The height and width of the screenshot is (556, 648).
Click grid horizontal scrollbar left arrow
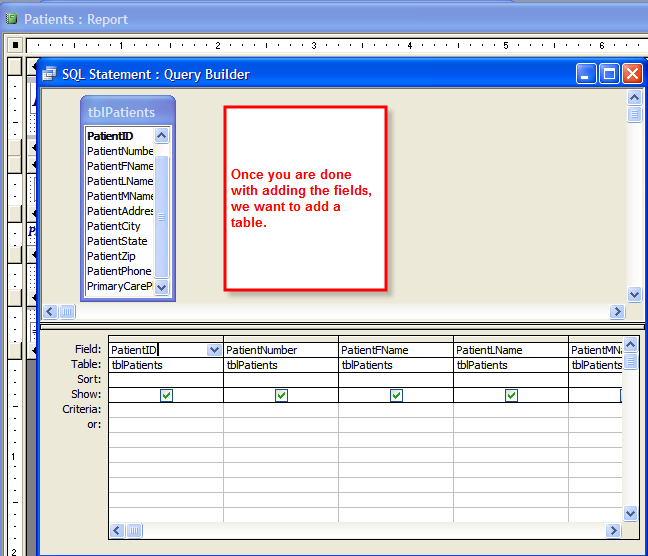tap(117, 531)
